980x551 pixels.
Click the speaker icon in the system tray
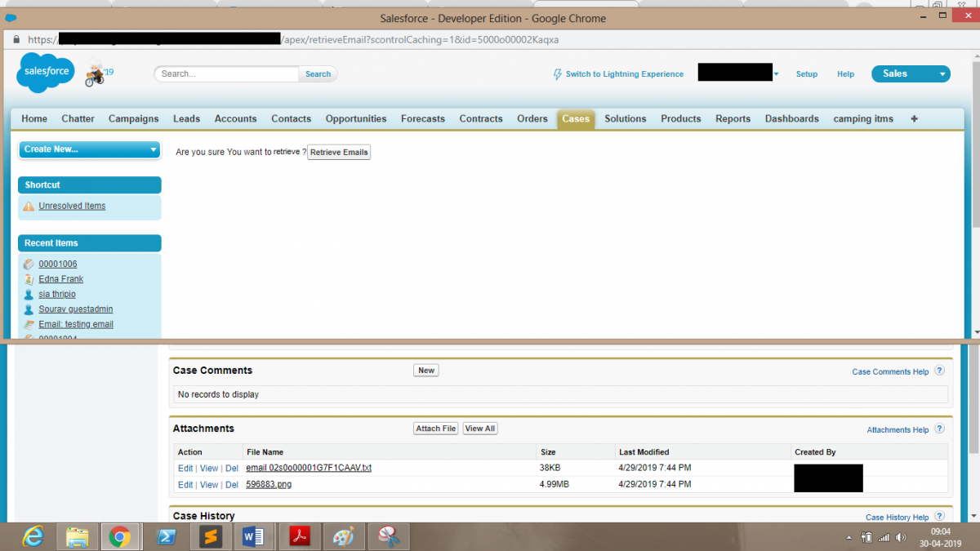pos(901,536)
